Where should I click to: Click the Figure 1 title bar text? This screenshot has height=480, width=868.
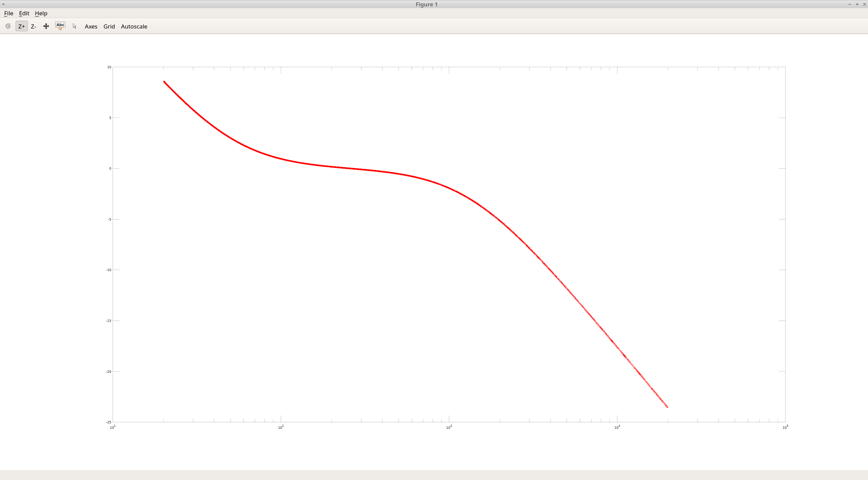427,4
